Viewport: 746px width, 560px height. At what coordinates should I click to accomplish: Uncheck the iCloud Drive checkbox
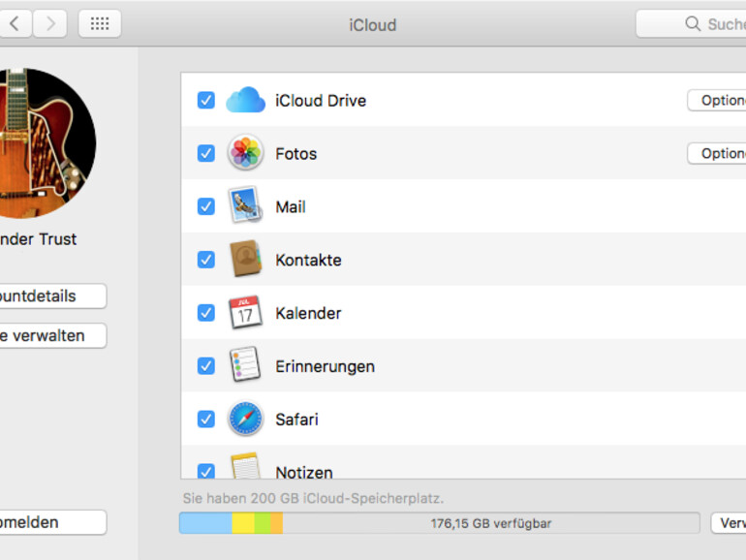[x=206, y=101]
